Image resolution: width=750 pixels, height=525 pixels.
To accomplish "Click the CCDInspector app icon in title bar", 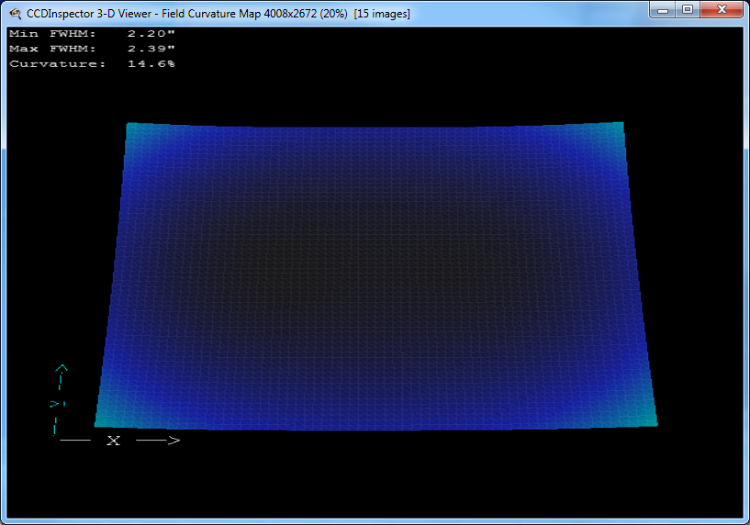I will pyautogui.click(x=15, y=14).
